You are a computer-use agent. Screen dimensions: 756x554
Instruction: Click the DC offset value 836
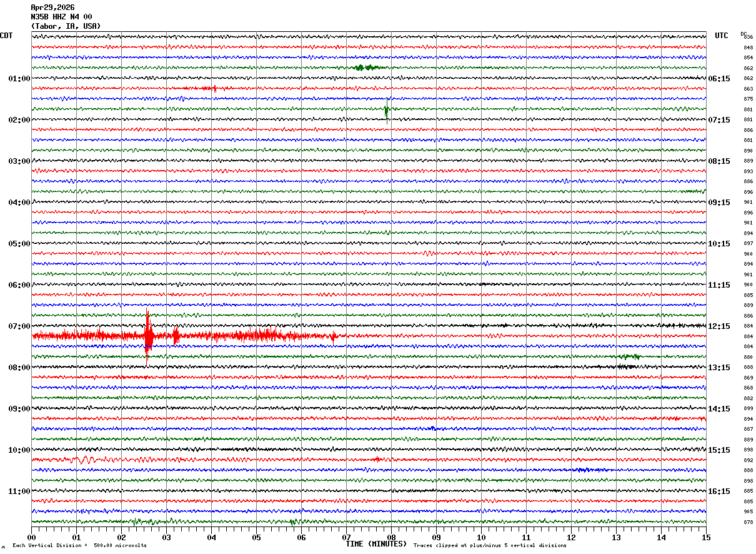click(x=748, y=37)
